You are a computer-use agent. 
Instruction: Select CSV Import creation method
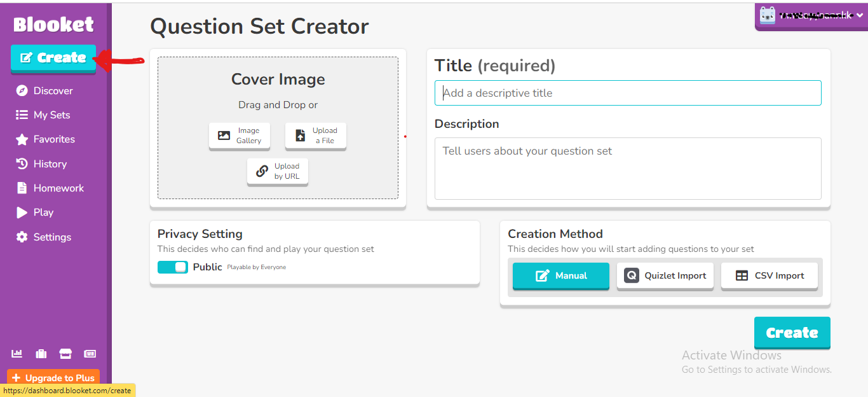(x=770, y=275)
